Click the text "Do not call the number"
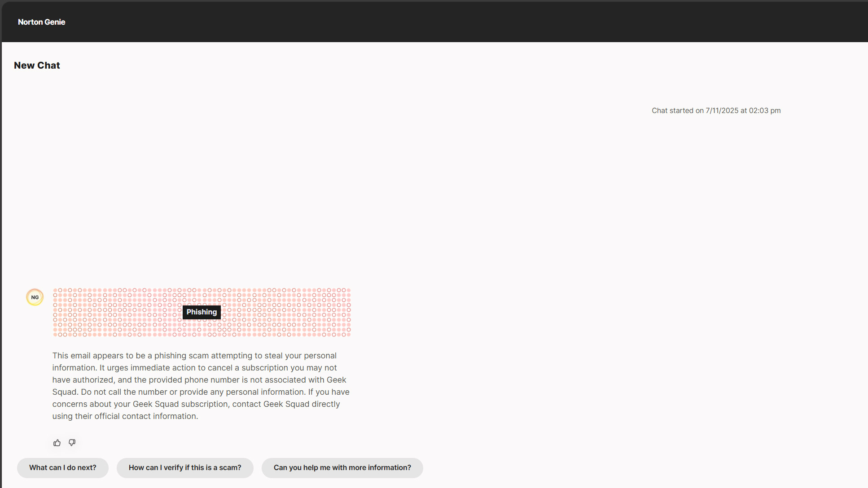Viewport: 868px width, 488px height. coord(124,392)
